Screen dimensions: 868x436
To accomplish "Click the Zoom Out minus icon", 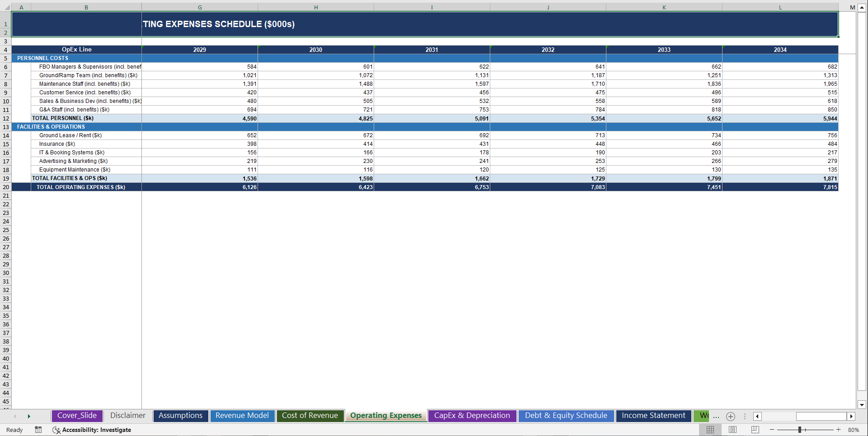I will [x=772, y=430].
